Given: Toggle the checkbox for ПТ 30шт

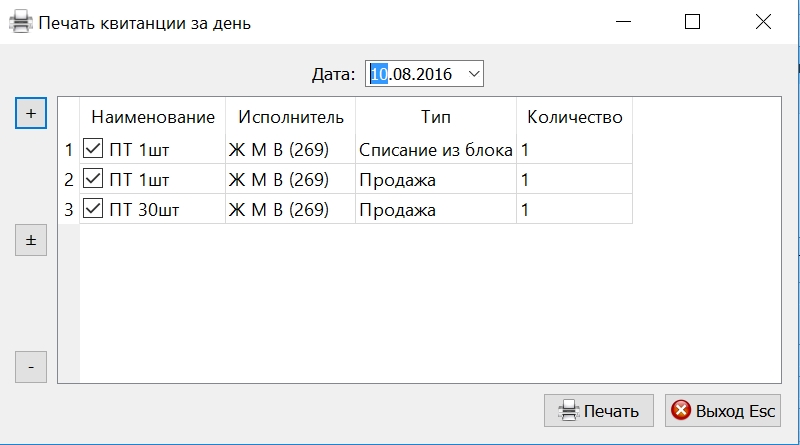Looking at the screenshot, I should [x=93, y=209].
